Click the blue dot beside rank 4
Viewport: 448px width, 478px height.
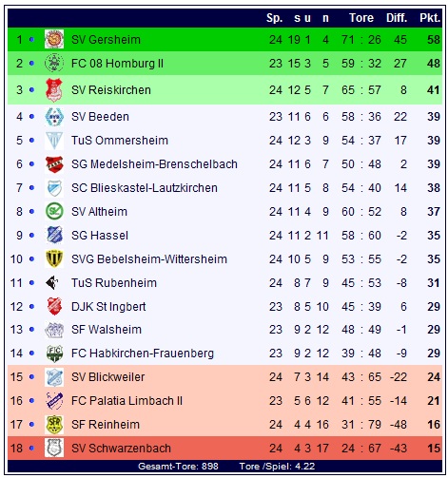tap(31, 117)
